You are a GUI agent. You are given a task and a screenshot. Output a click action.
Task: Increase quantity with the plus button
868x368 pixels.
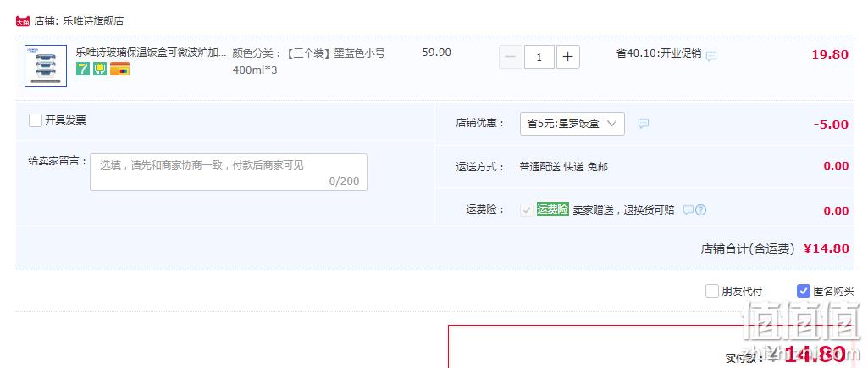click(x=568, y=57)
